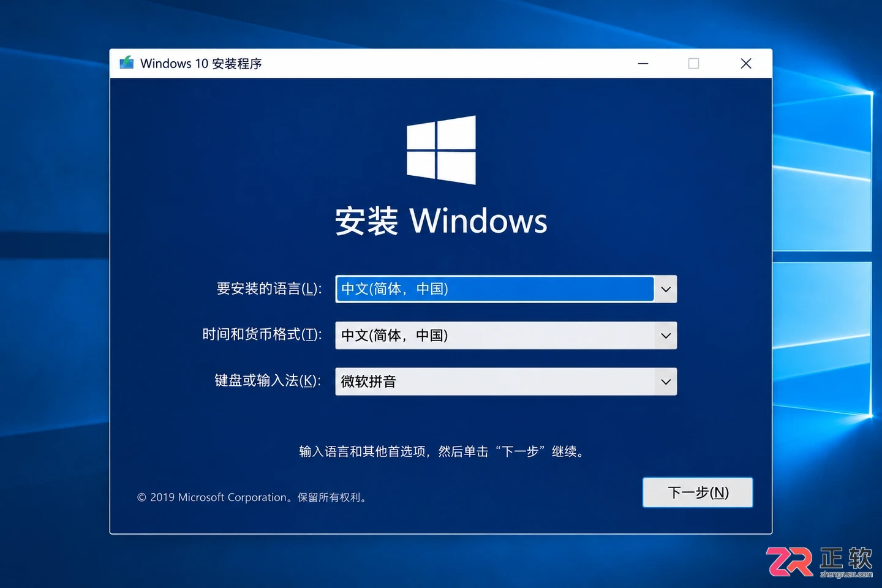Screen dimensions: 882x588
Task: Maximize the Windows 10 安装程序 window
Action: [693, 63]
